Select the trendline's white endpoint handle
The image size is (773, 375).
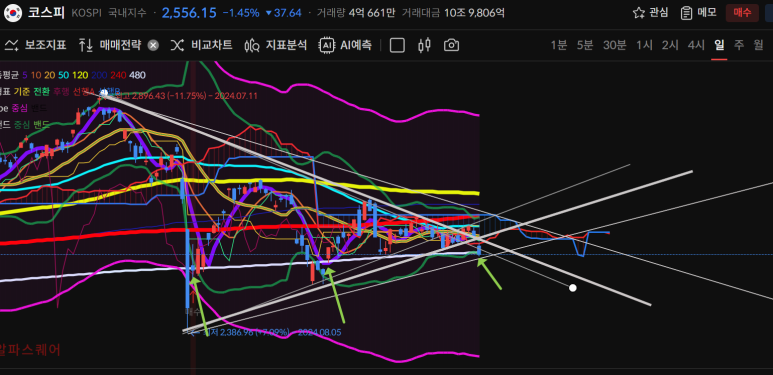[x=572, y=288]
